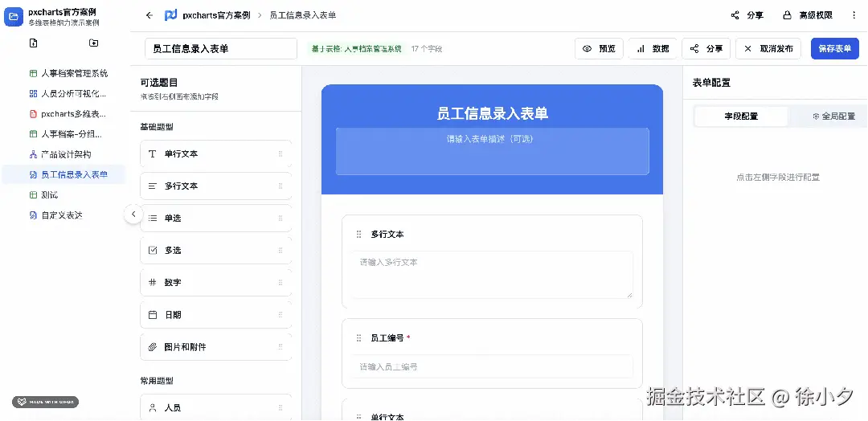The height and width of the screenshot is (421, 868).
Task: Click 高级权限 in the top header
Action: pyautogui.click(x=808, y=15)
